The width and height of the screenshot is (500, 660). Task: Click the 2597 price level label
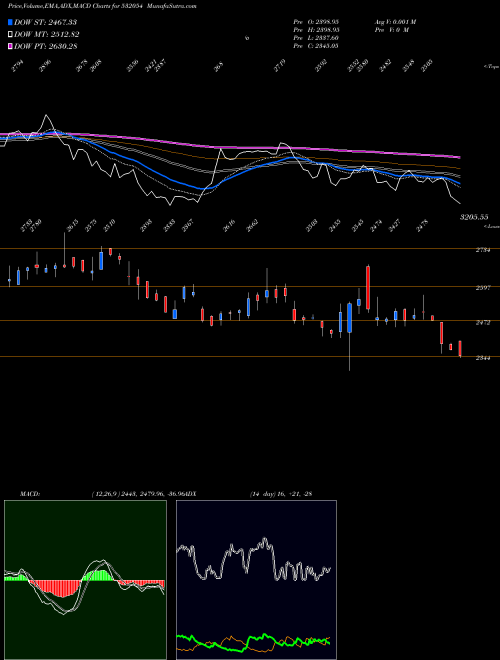click(x=483, y=288)
